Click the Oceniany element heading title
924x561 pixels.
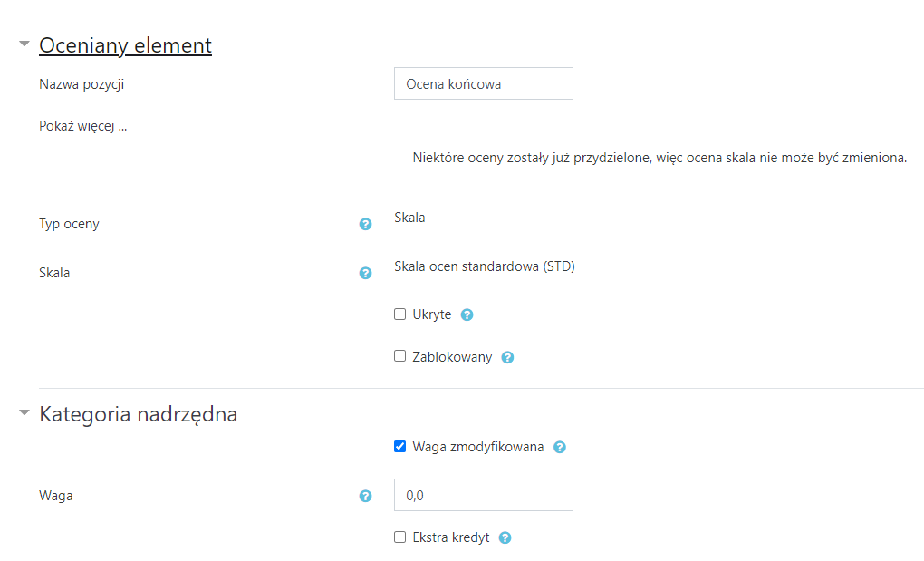click(x=125, y=45)
